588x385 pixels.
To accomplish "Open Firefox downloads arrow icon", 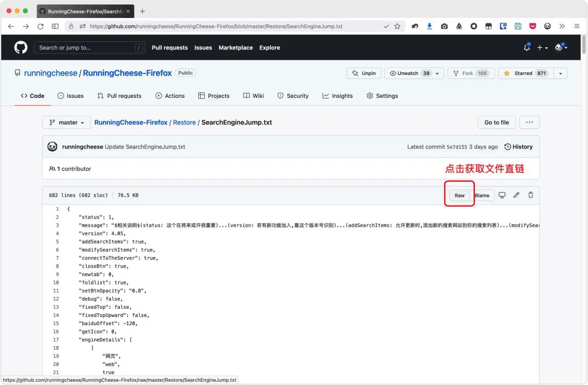I will click(x=430, y=26).
